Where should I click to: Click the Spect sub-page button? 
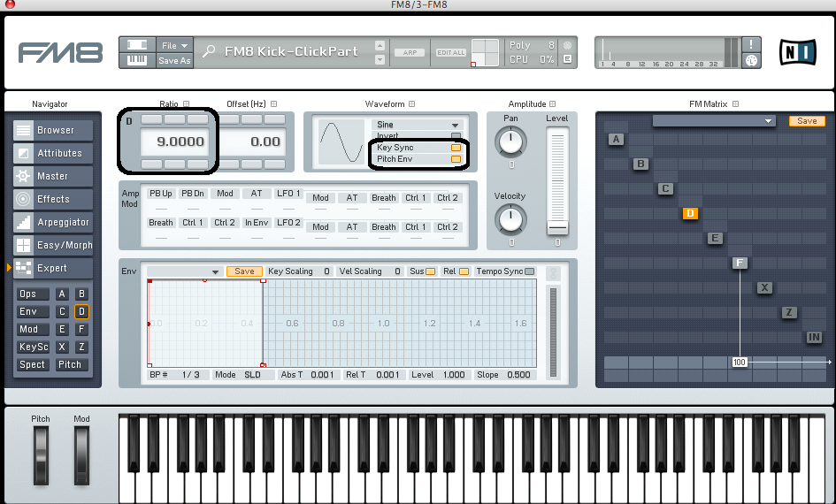pos(33,364)
